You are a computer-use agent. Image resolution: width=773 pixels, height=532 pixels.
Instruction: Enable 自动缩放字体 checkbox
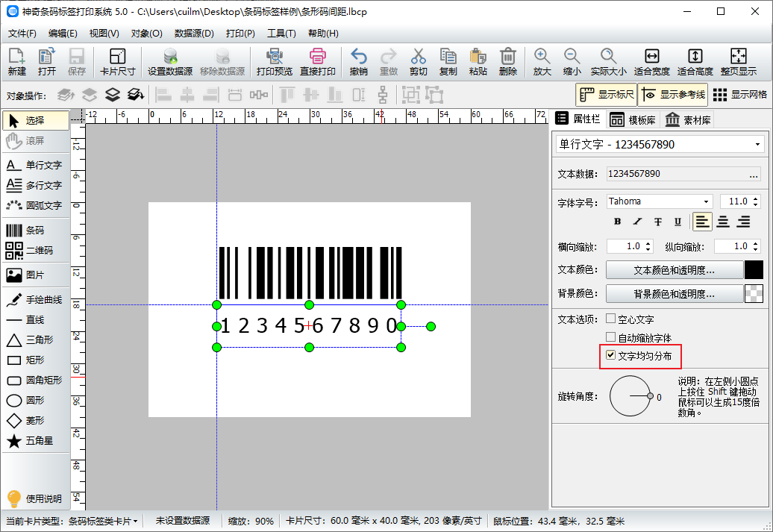tap(611, 337)
